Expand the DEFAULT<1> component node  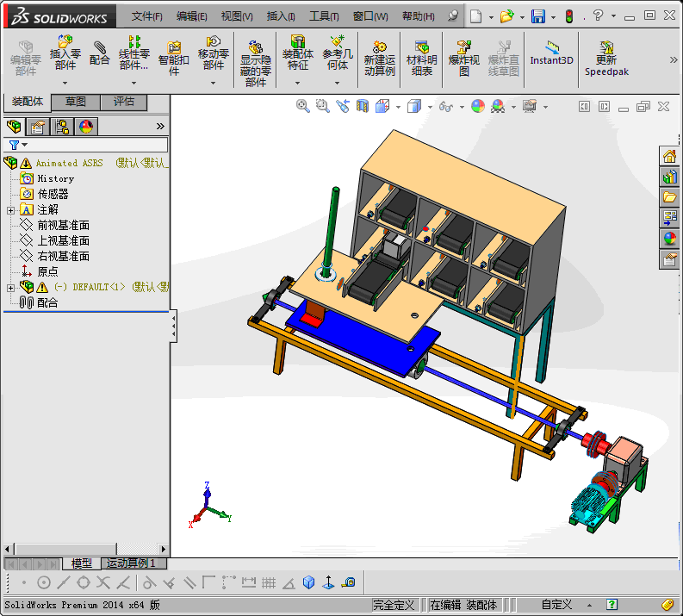[x=10, y=288]
